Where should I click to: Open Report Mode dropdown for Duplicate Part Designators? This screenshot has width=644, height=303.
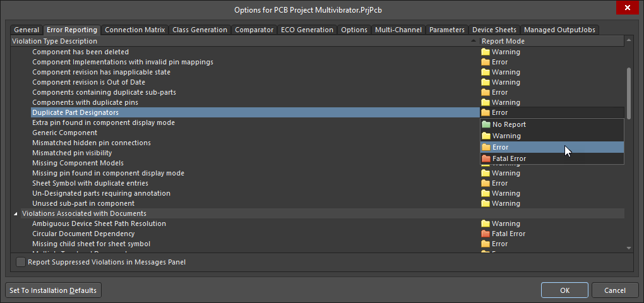(x=551, y=112)
